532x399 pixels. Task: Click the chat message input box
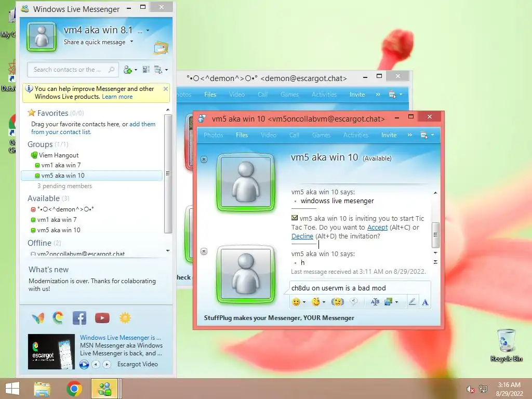coord(360,288)
